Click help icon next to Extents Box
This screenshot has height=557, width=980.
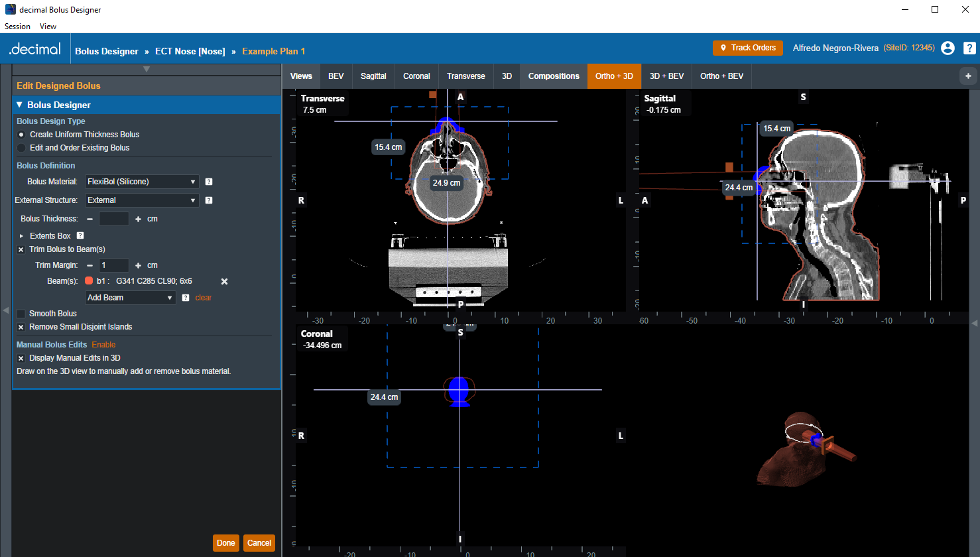point(80,236)
